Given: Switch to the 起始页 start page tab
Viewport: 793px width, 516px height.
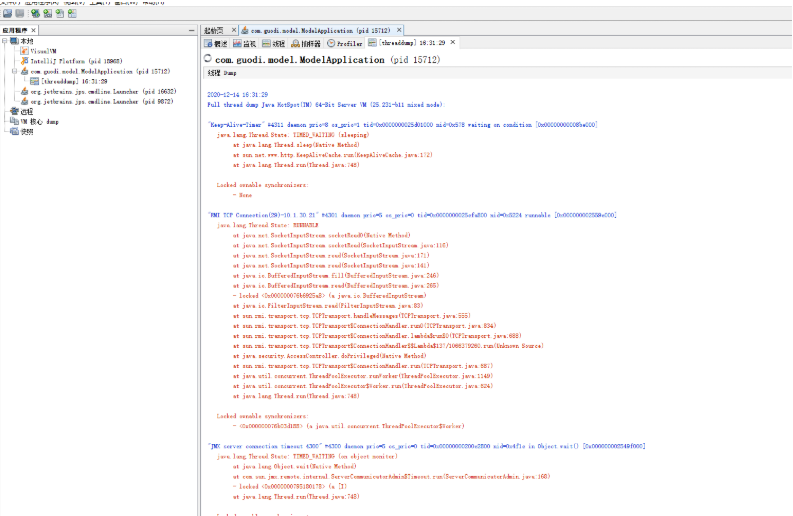Looking at the screenshot, I should [x=213, y=30].
